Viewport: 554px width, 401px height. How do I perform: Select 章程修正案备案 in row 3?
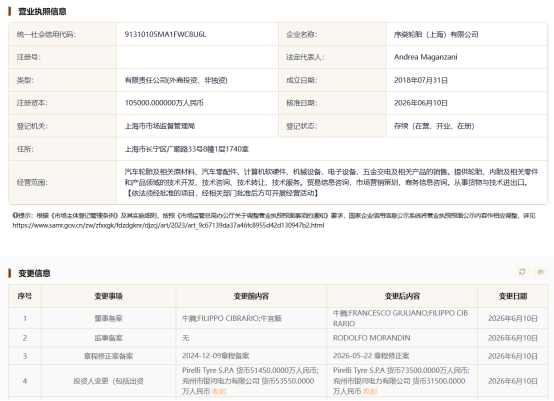(x=108, y=356)
